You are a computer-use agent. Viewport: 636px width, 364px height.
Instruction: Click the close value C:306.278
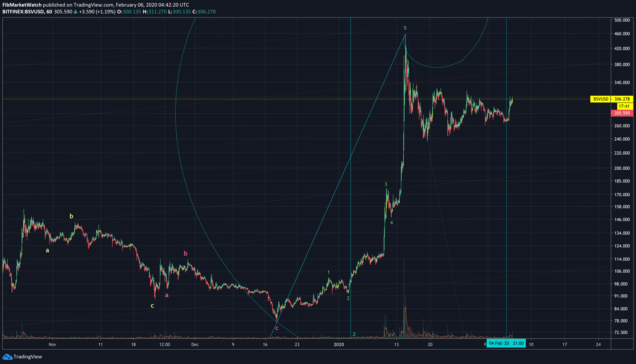(x=204, y=12)
